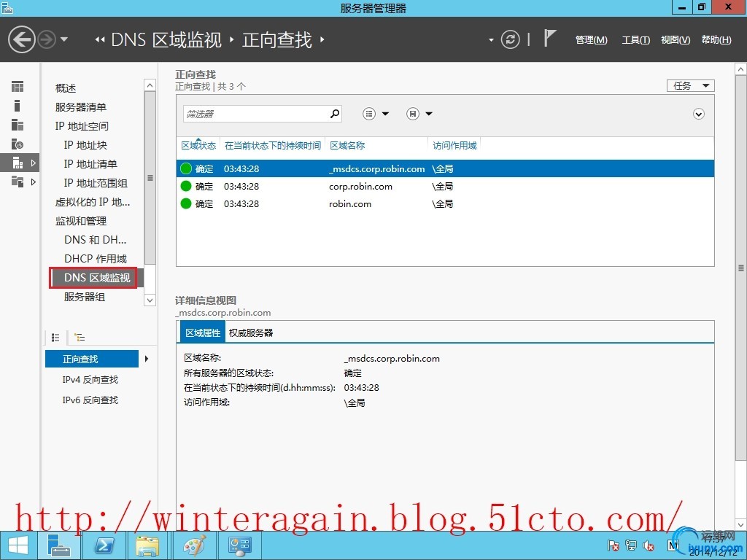Open File and Storage Services icon in rail
The width and height of the screenshot is (747, 560).
[x=18, y=182]
